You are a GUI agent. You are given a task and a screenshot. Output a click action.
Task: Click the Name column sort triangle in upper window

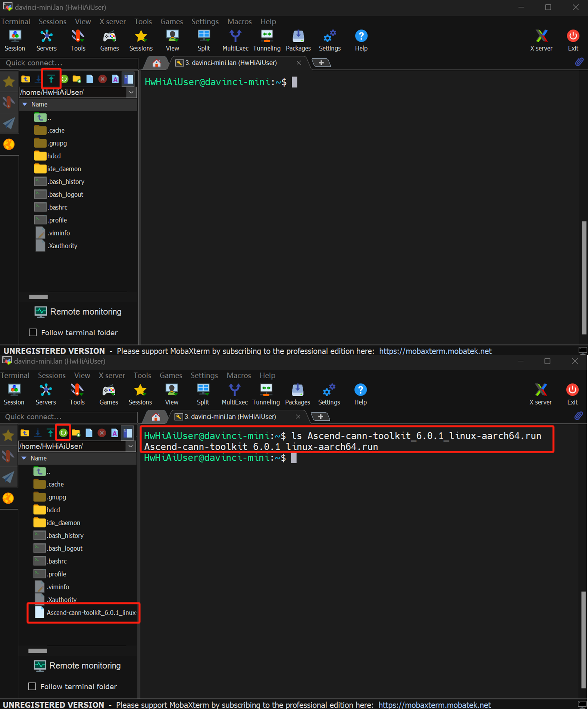25,104
